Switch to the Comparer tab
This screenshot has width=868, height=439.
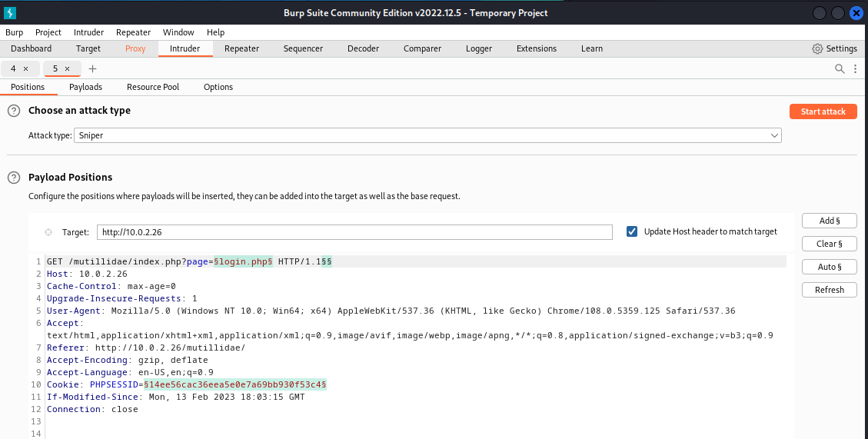pos(422,48)
